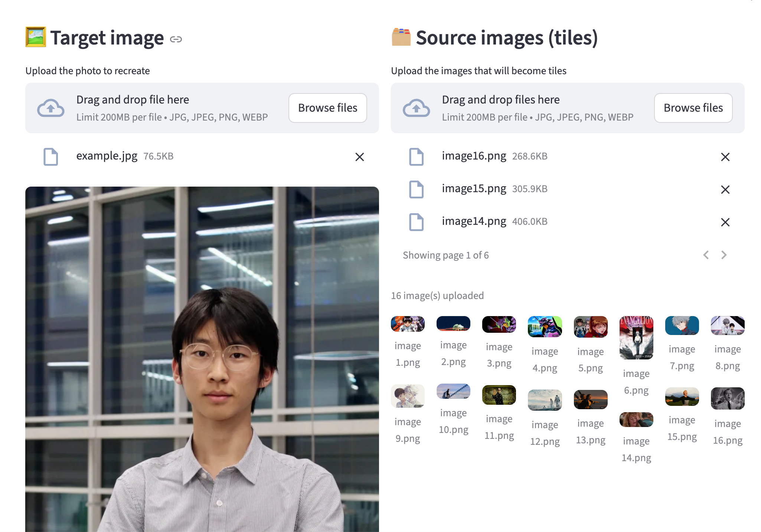Click the cloud upload icon in source uploader
Viewport: 761px width, 532px height.
pos(416,108)
